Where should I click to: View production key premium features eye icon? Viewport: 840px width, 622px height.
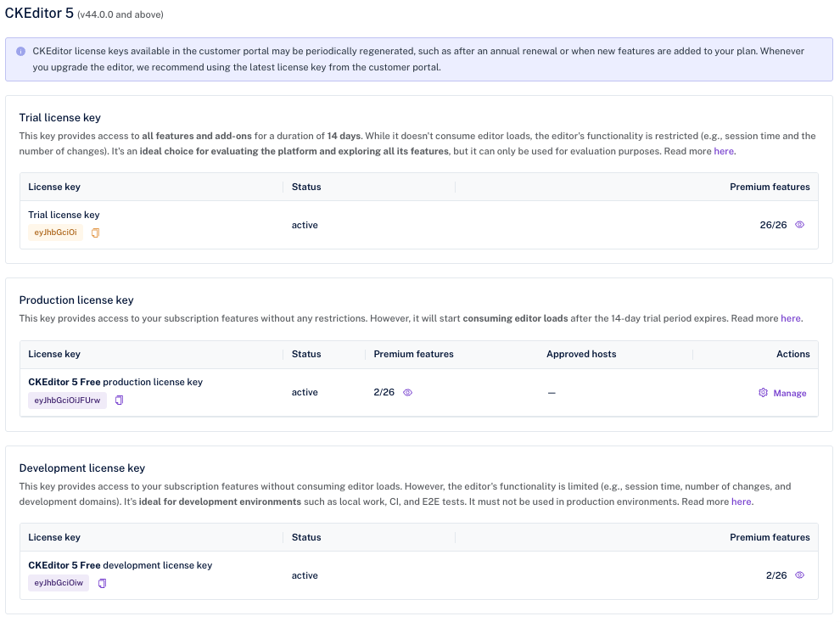407,393
